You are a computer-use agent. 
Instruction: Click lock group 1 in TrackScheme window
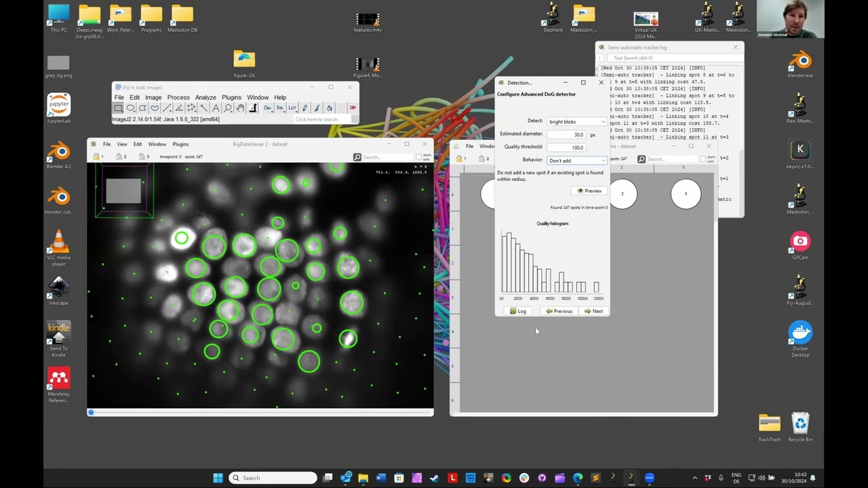462,159
